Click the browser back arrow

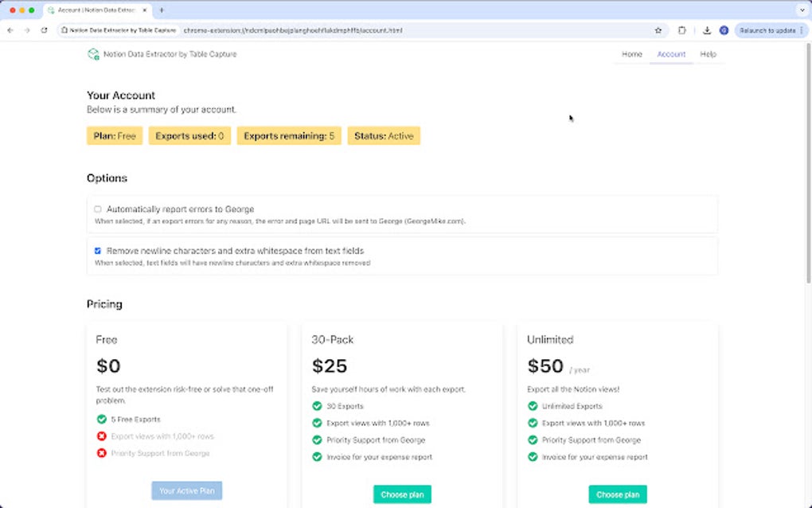point(10,29)
